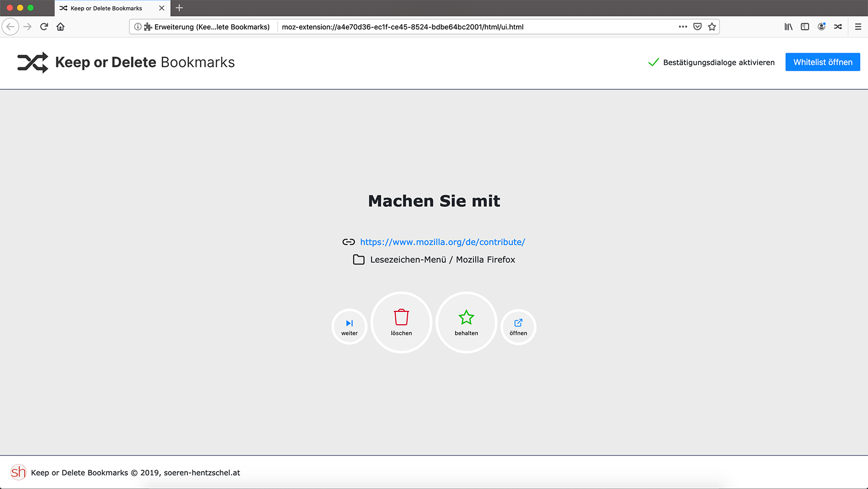The height and width of the screenshot is (489, 868).
Task: Bookmark this page with the star icon
Action: 712,26
